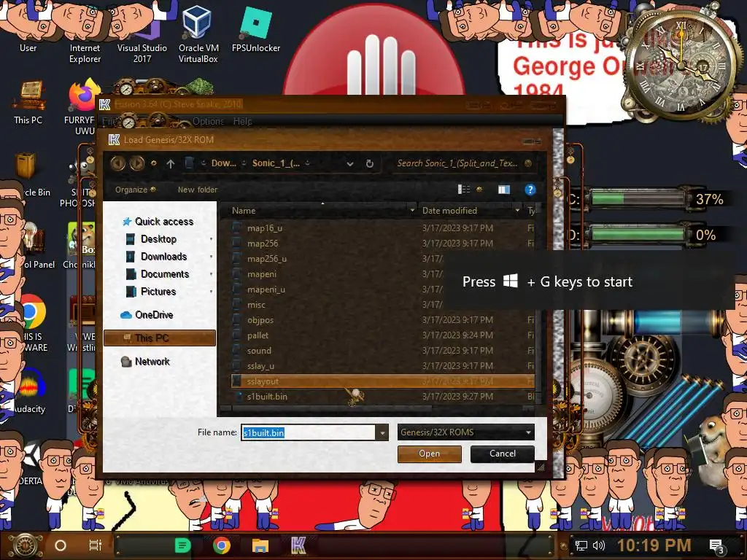Expand the File name dropdown arrow
This screenshot has height=560, width=747.
click(x=382, y=433)
